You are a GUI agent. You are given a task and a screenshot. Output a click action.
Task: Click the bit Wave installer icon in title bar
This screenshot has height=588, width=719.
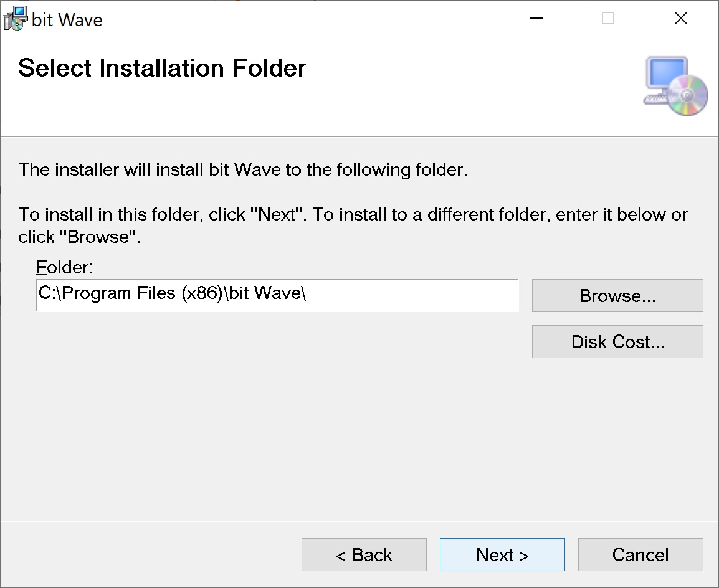point(16,19)
